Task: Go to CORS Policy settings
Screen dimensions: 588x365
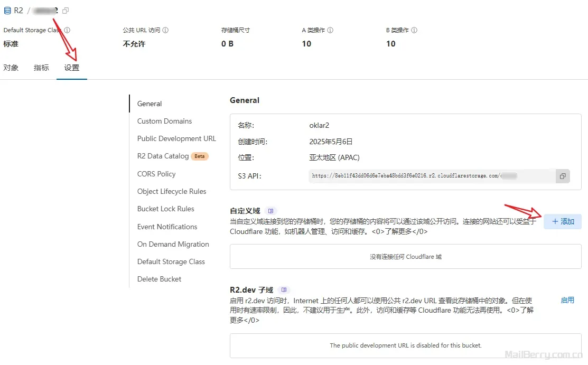Action: pyautogui.click(x=156, y=174)
